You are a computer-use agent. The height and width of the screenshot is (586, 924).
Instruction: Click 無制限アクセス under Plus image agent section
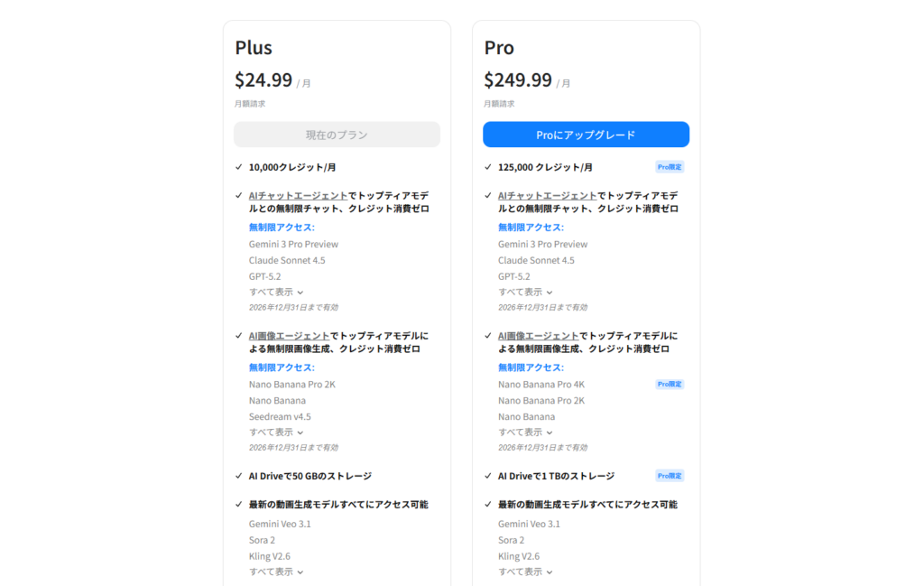click(x=282, y=367)
